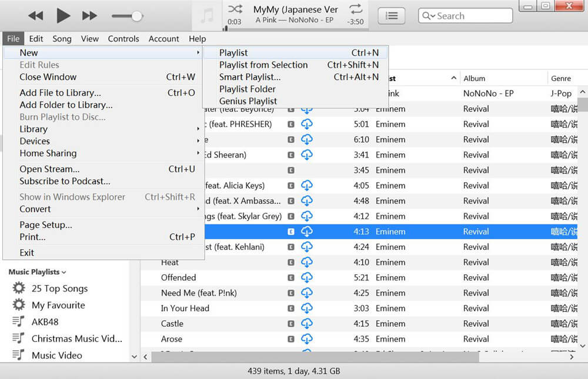Choose Smart Playlist... in the submenu
Image resolution: width=588 pixels, height=379 pixels.
click(296, 77)
